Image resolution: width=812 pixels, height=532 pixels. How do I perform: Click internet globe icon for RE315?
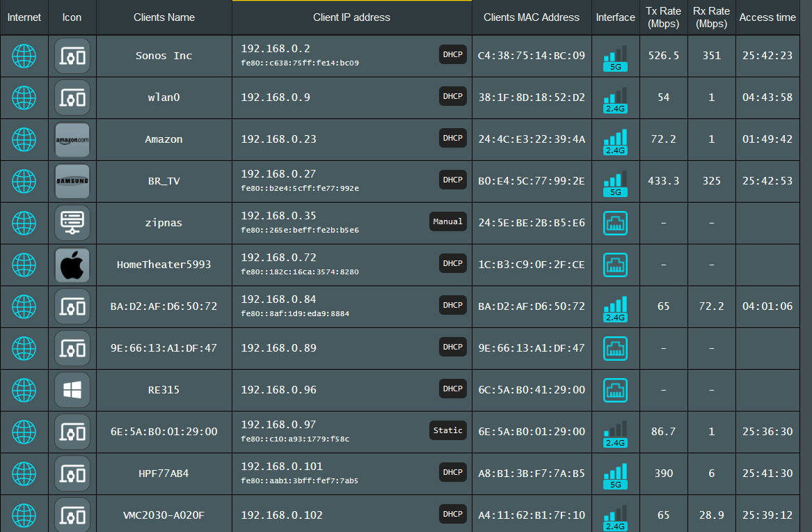(x=24, y=390)
